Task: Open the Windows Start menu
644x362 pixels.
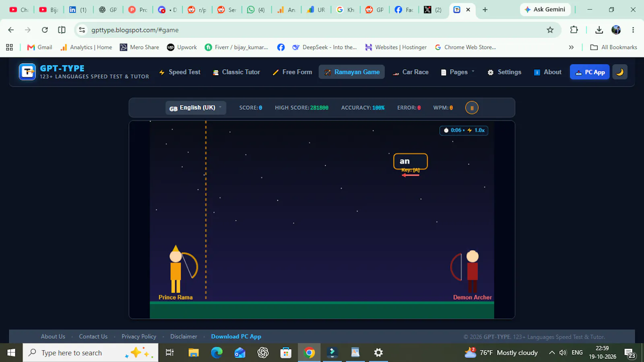Action: [11, 353]
